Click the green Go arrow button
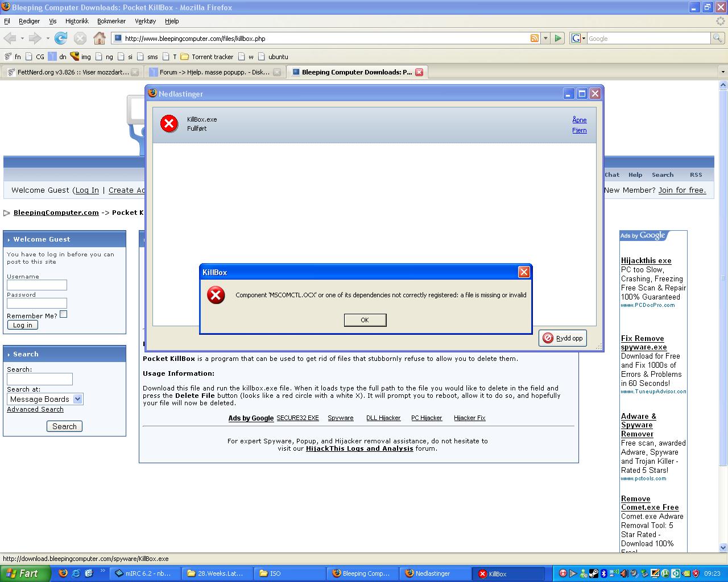The height and width of the screenshot is (582, 728). pyautogui.click(x=558, y=38)
